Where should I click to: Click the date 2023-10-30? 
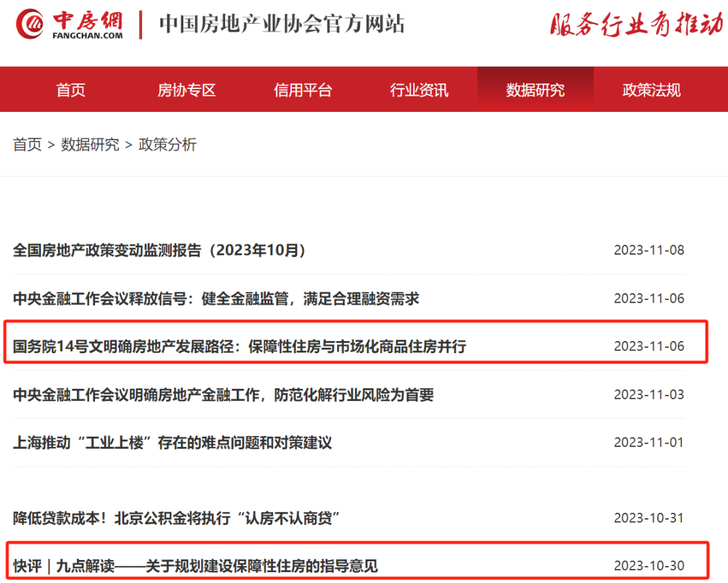tap(649, 566)
